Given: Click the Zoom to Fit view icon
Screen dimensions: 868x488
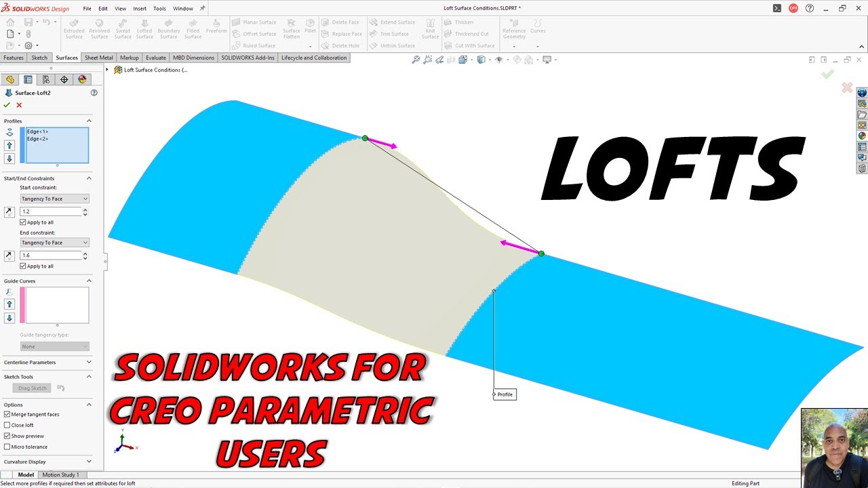Looking at the screenshot, I should click(416, 60).
